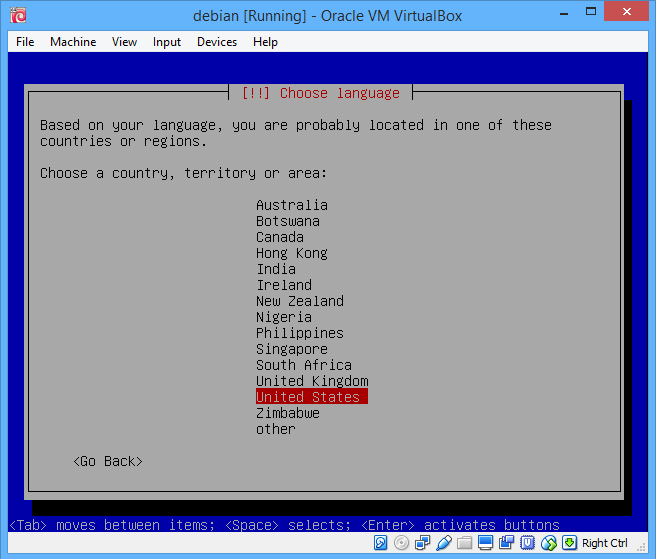Viewport: 656px width, 559px height.
Task: Select Botswana from the country list
Action: 288,221
